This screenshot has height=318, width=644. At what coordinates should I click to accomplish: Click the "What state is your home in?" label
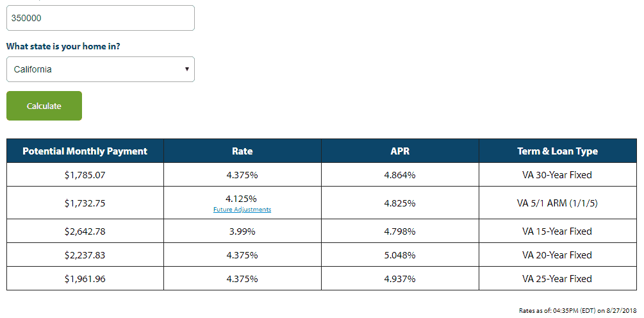63,47
